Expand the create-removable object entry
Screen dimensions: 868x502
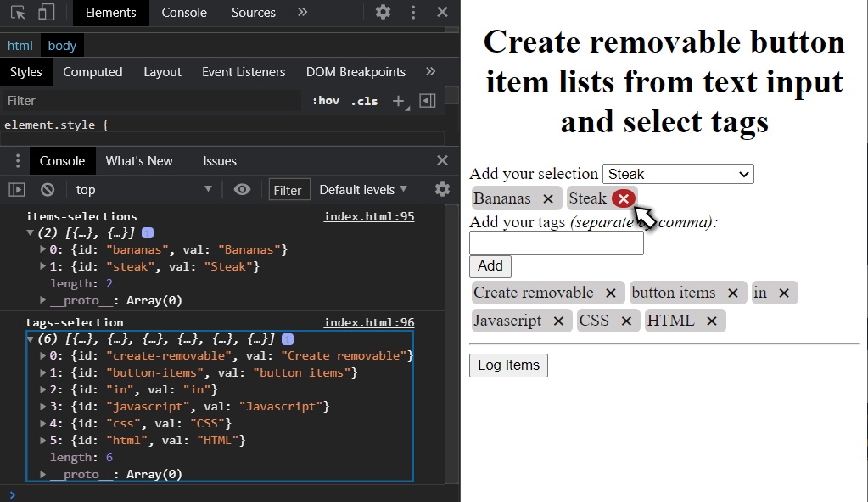pos(42,355)
